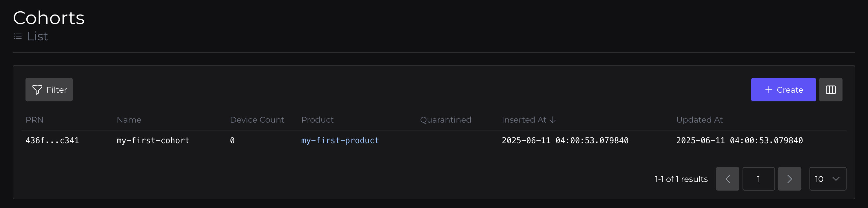Click the funnel filter icon
This screenshot has height=208, width=868.
[37, 90]
